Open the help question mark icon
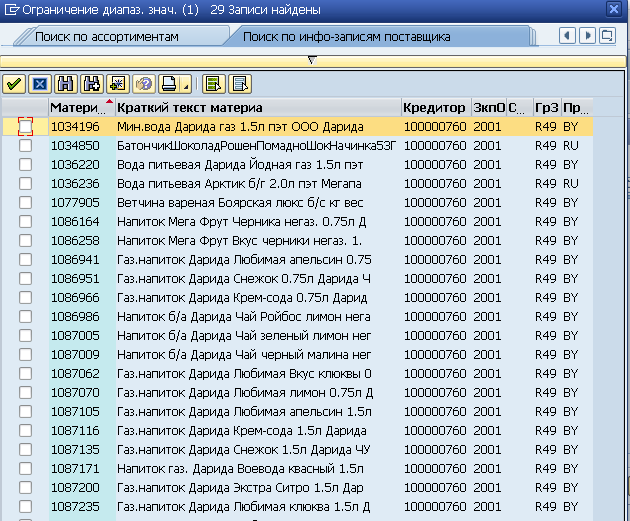The height and width of the screenshot is (521, 630). point(143,84)
